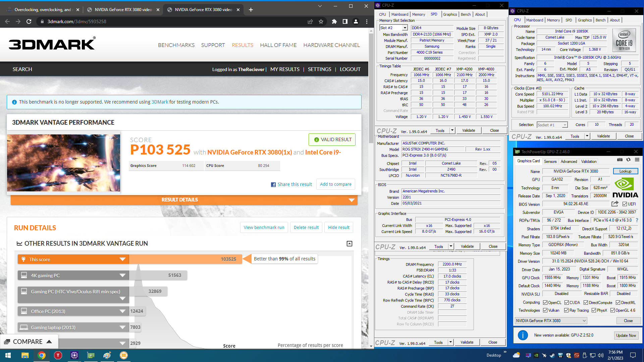The image size is (644, 362).
Task: Open the Socket #1 selection dropdown
Action: click(x=565, y=125)
